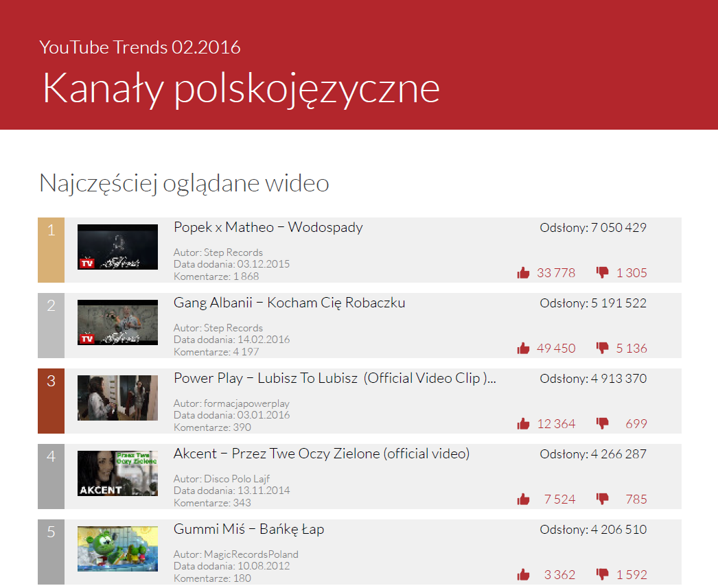Image resolution: width=718 pixels, height=588 pixels.
Task: Open Gummi Miś – Bańkę Łap title
Action: [248, 529]
